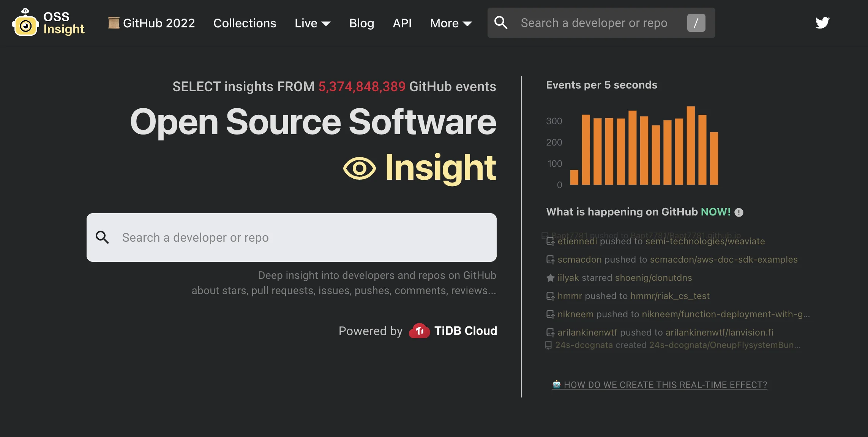Open the Twitter profile icon
This screenshot has width=868, height=437.
click(822, 23)
